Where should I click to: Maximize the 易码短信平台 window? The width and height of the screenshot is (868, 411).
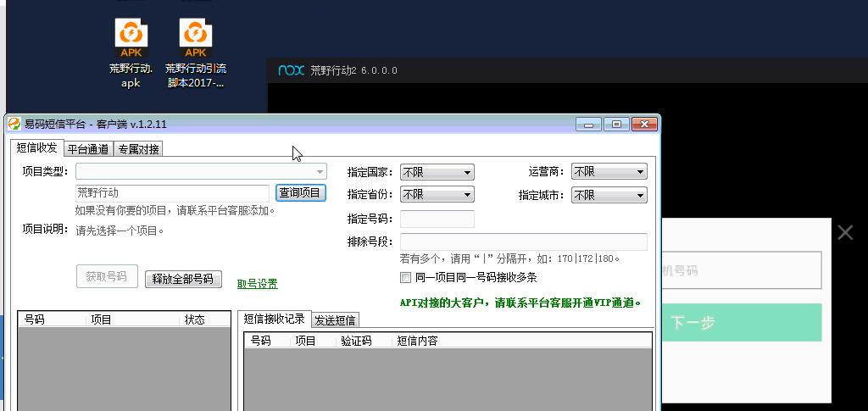[616, 125]
